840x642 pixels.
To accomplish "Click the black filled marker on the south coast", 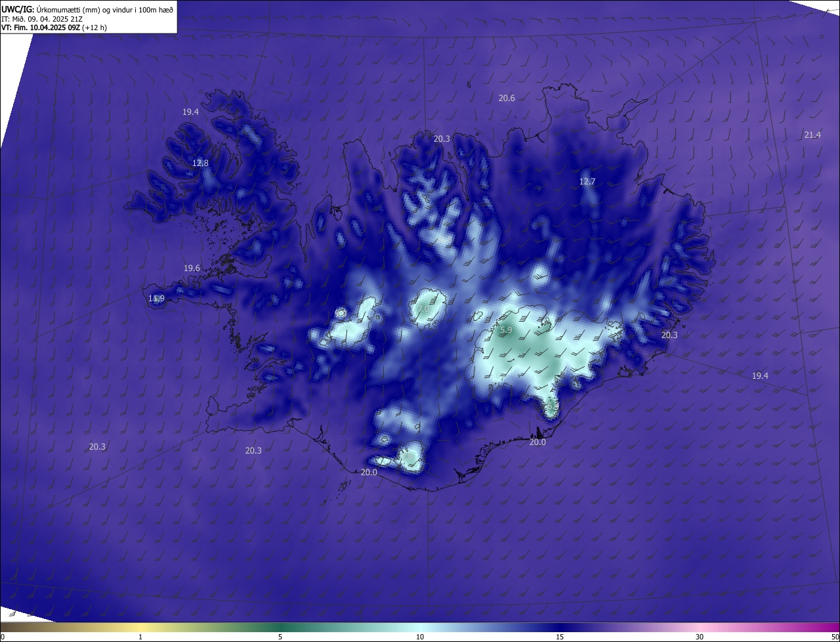I will coord(538,433).
